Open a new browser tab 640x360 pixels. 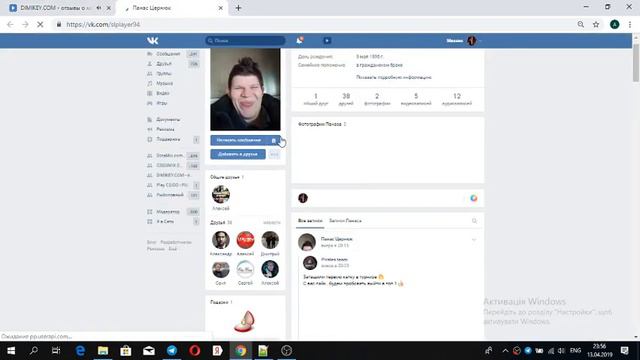pyautogui.click(x=238, y=8)
